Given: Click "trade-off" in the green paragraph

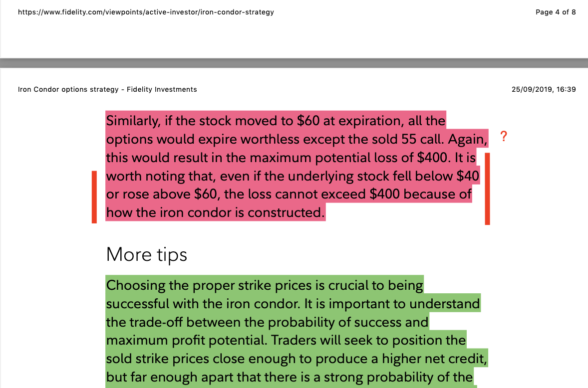Looking at the screenshot, I should click(x=155, y=323).
